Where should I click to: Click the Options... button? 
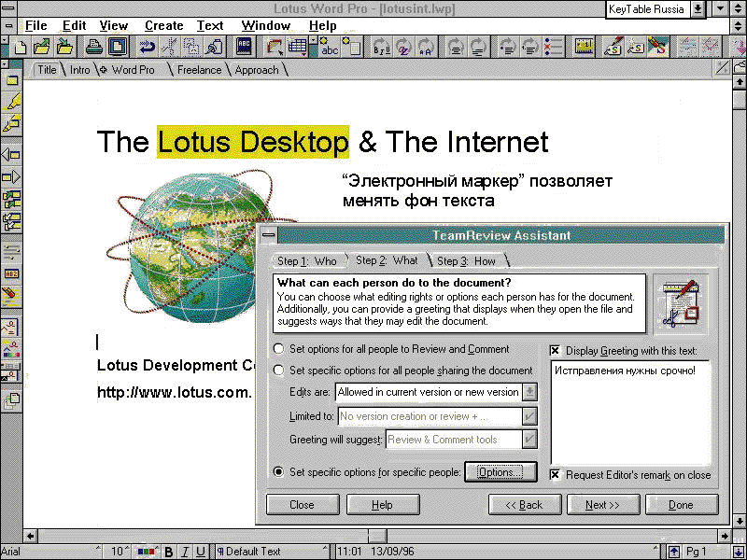coord(500,472)
